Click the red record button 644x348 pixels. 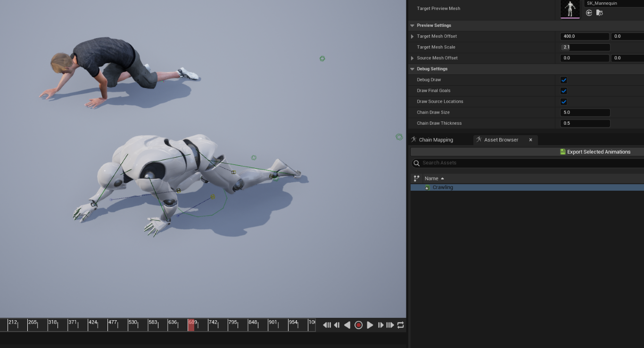click(358, 325)
